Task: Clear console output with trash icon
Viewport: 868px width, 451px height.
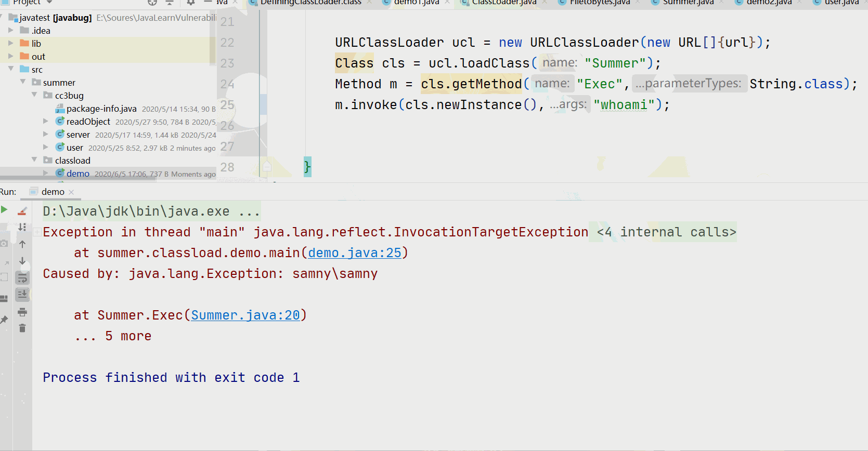Action: pyautogui.click(x=22, y=328)
